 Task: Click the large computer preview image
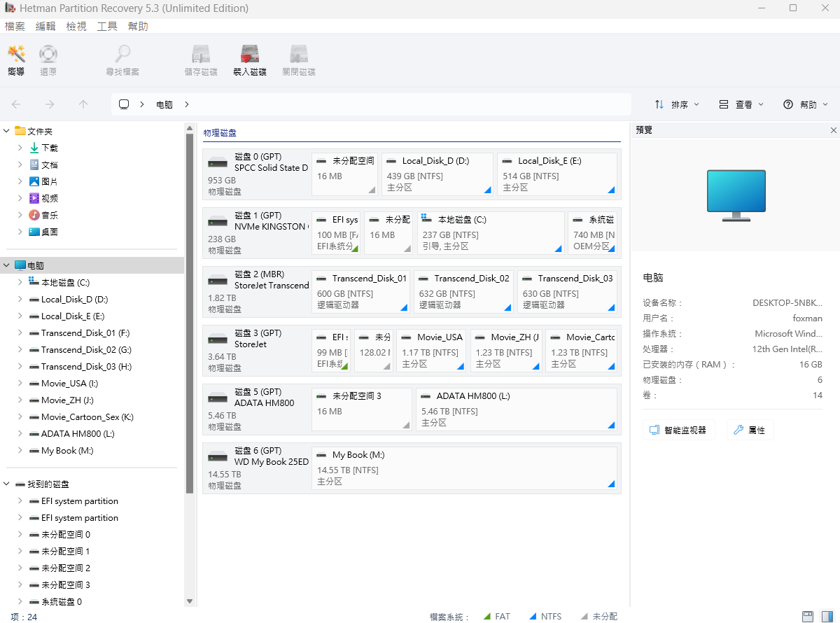[x=736, y=195]
